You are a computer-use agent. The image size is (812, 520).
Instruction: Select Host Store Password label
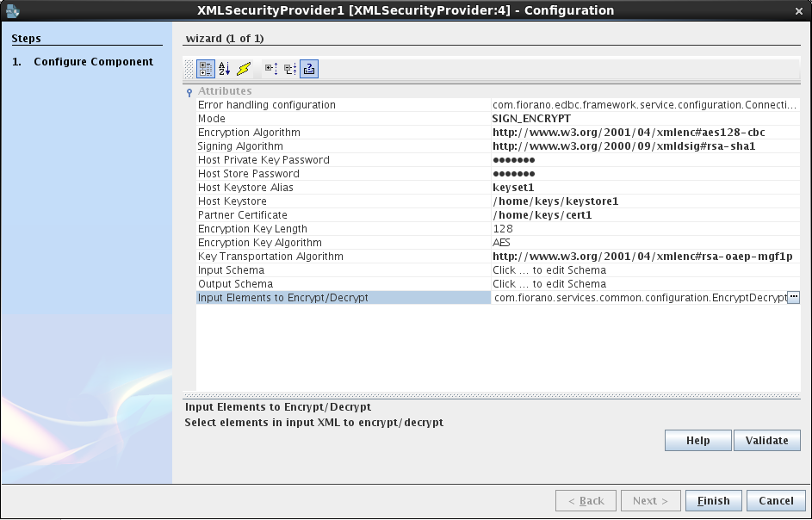249,174
